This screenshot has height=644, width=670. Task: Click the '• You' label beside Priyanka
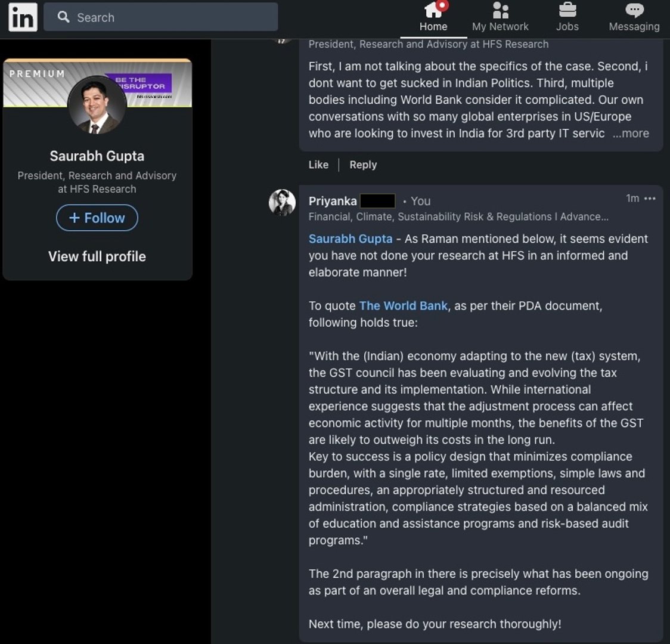click(x=417, y=202)
